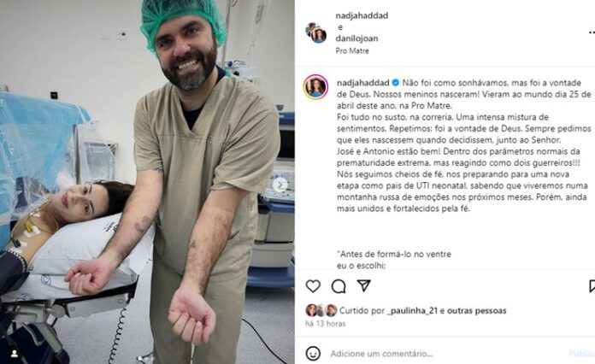Open _paulinha_21 profile from likes

point(412,311)
